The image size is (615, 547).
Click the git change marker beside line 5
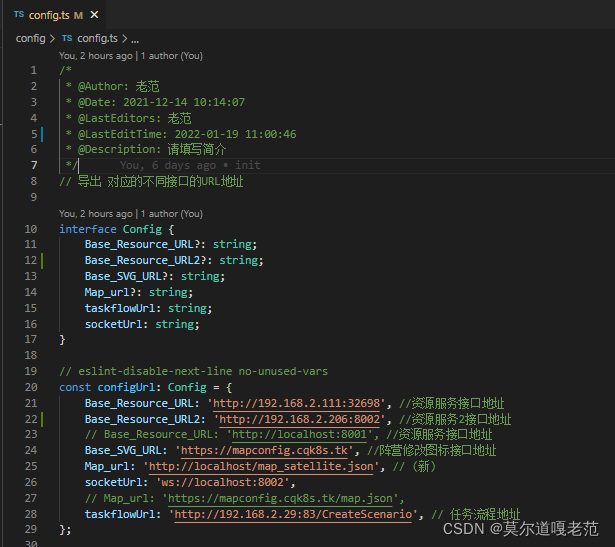[x=43, y=134]
